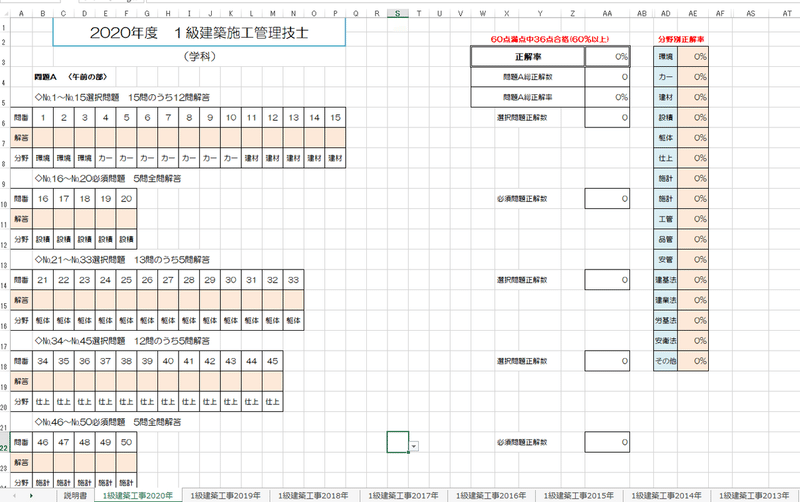Click the No.46~No.50必須問題 heading text

coord(108,422)
